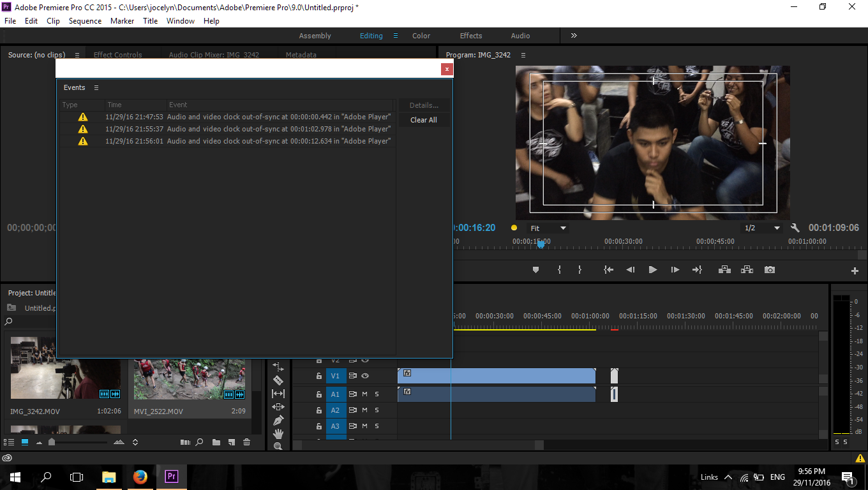
Task: Toggle sync lock on track A1
Action: [352, 394]
